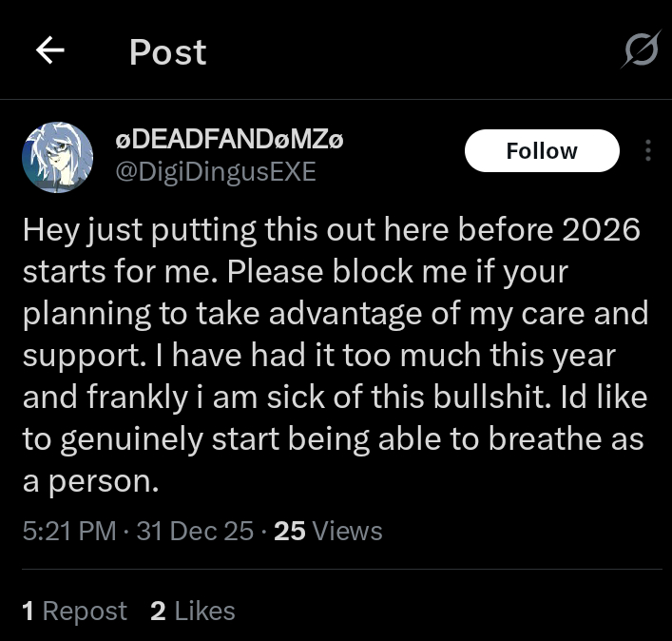The image size is (672, 641).
Task: Click the final words 'a person.'
Action: click(x=90, y=481)
